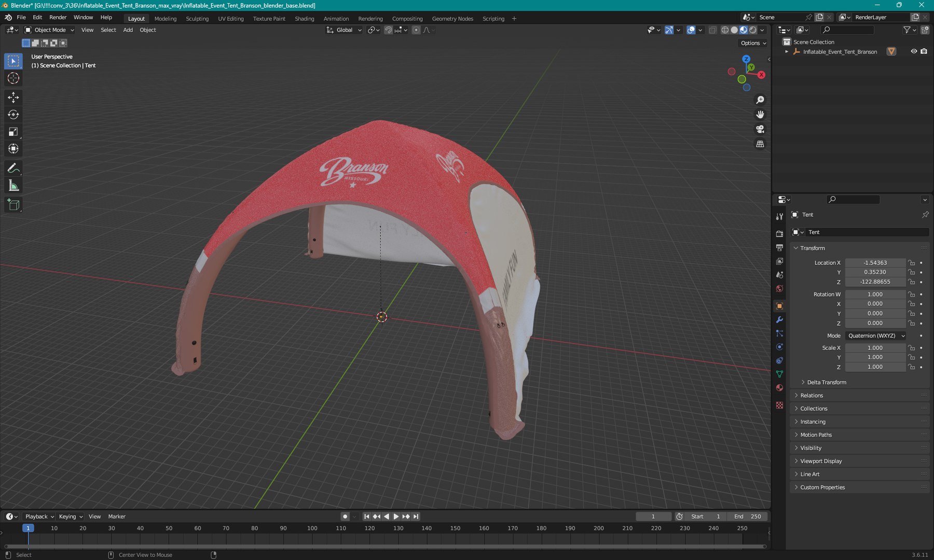Toggle snapping with the magnet icon

388,30
